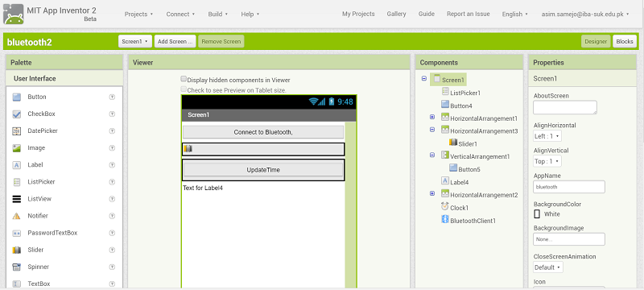Open help for Slider component

tap(112, 250)
